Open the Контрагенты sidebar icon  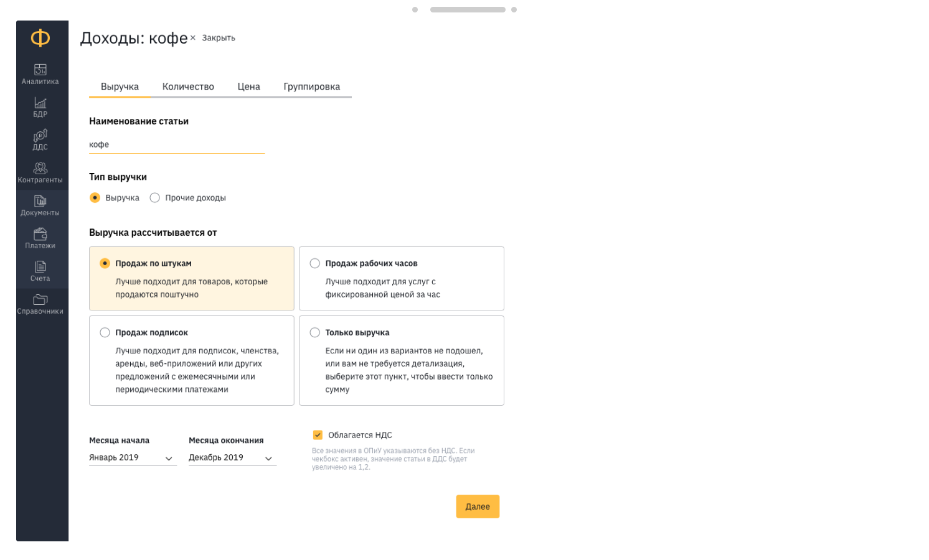tap(40, 168)
